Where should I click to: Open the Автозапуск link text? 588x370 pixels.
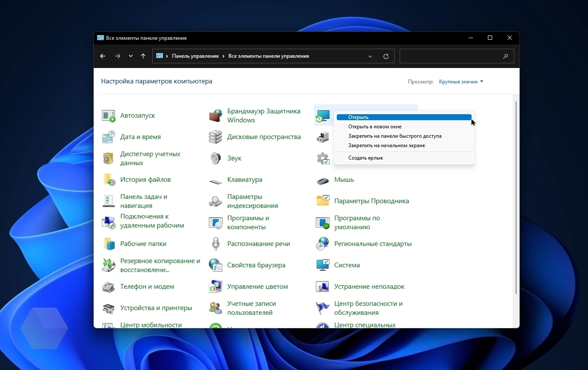[x=137, y=115]
